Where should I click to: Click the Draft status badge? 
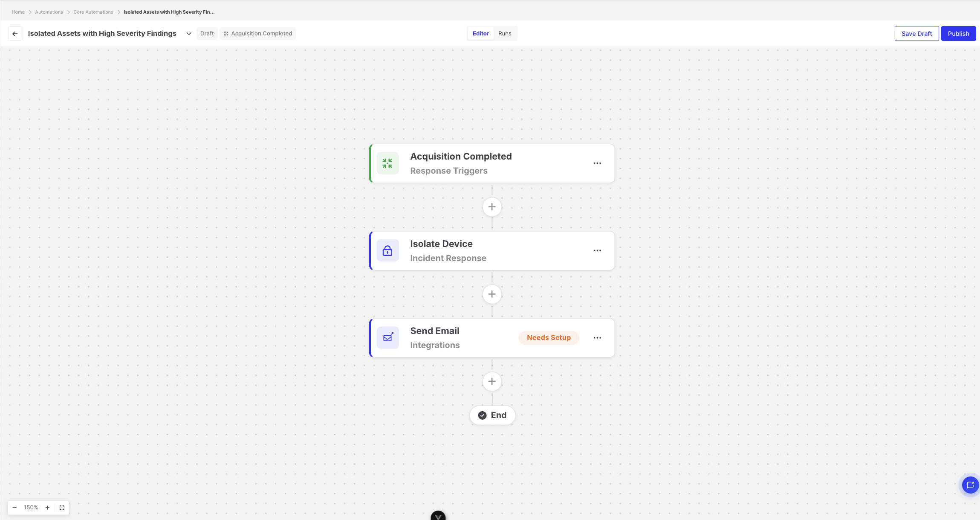point(207,34)
